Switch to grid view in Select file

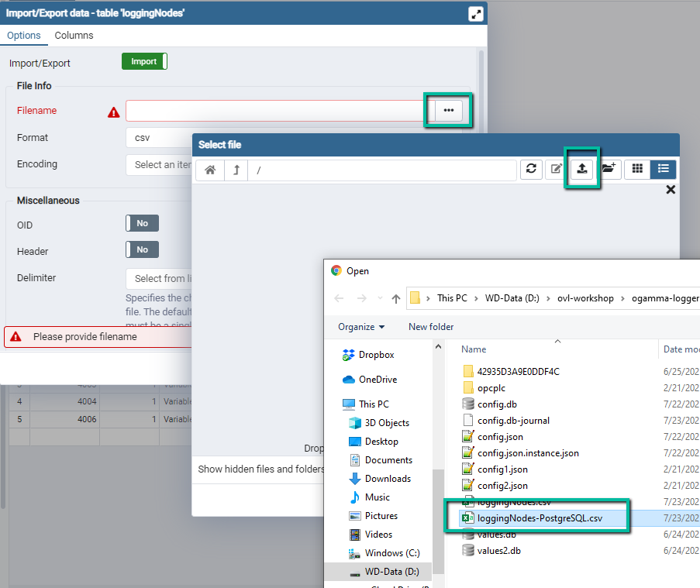coord(637,170)
